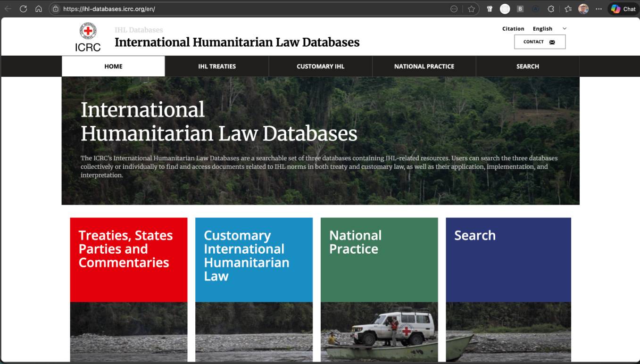Screen dimensions: 640x364
Task: Click the browser back arrow
Action: tap(8, 9)
